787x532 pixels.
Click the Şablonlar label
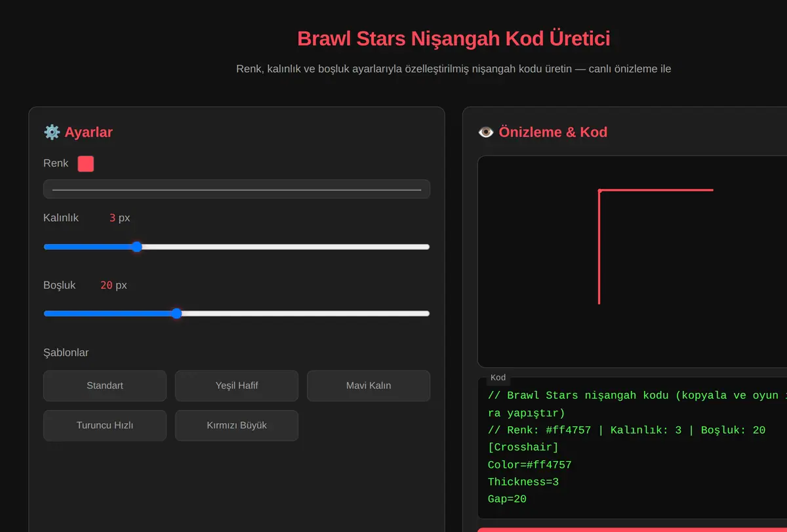pos(66,353)
